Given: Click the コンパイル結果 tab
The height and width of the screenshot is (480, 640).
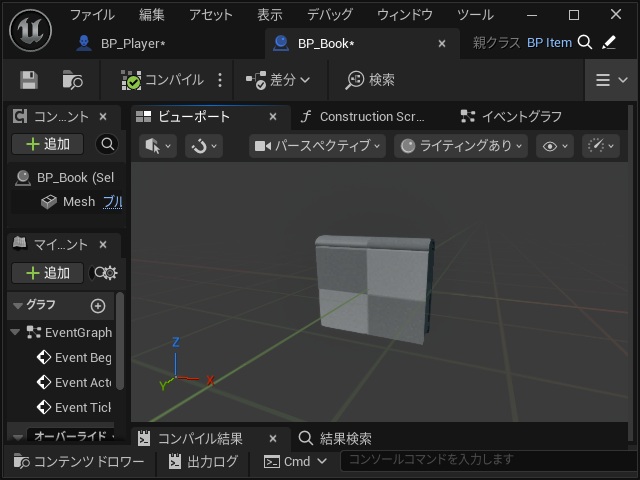Looking at the screenshot, I should pyautogui.click(x=200, y=439).
